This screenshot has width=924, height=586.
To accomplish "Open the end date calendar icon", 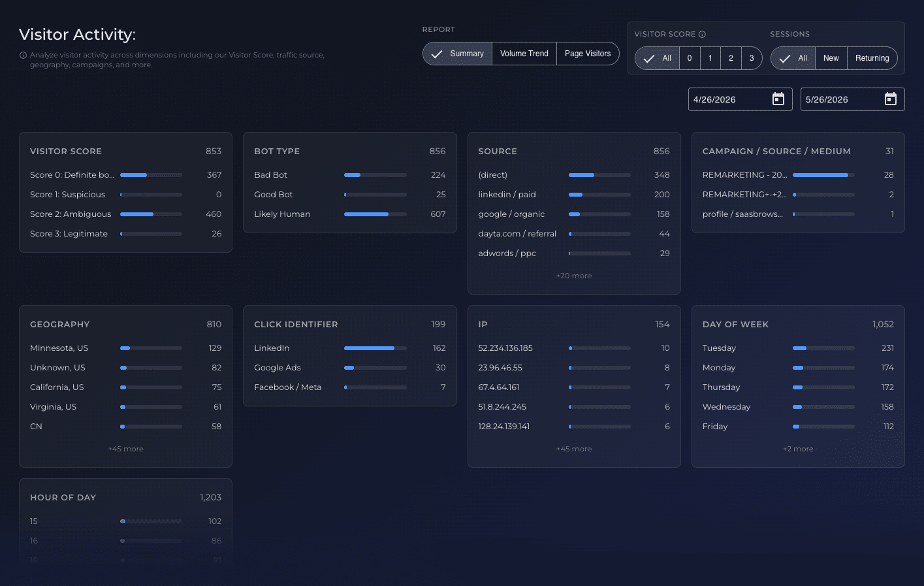I will 890,99.
